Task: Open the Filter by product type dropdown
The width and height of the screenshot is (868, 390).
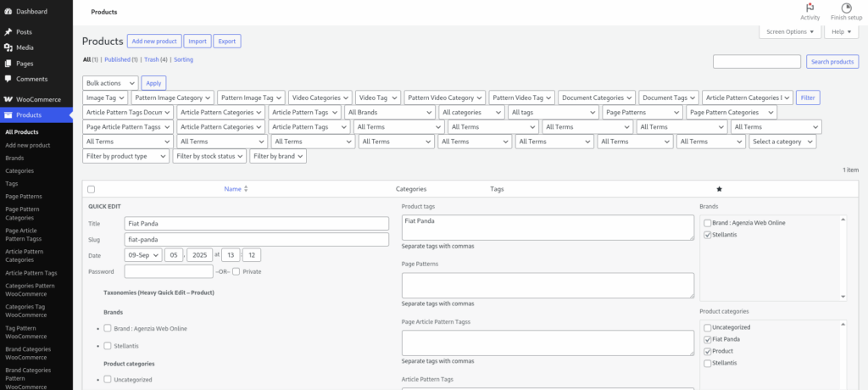Action: [x=125, y=156]
